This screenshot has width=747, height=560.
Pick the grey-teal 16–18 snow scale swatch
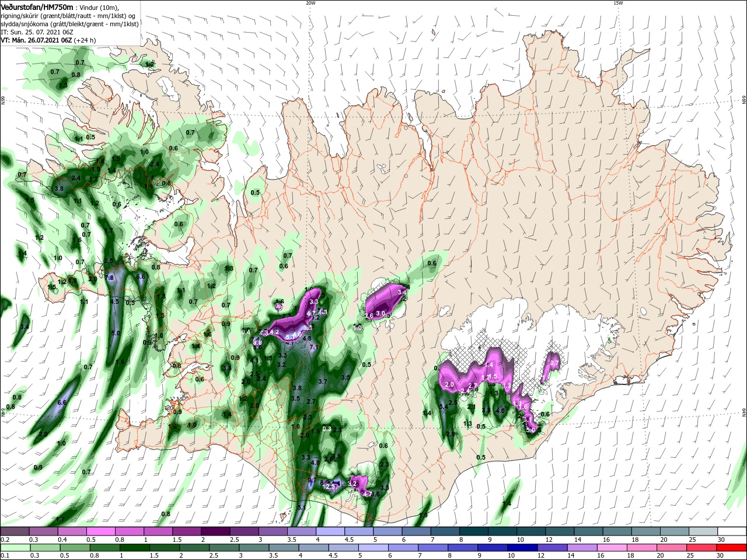(x=617, y=531)
